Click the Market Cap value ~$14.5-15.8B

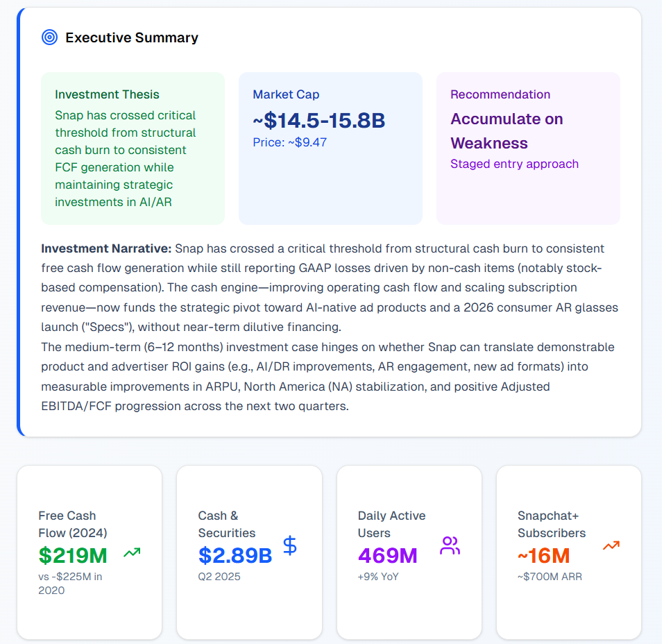(x=318, y=121)
